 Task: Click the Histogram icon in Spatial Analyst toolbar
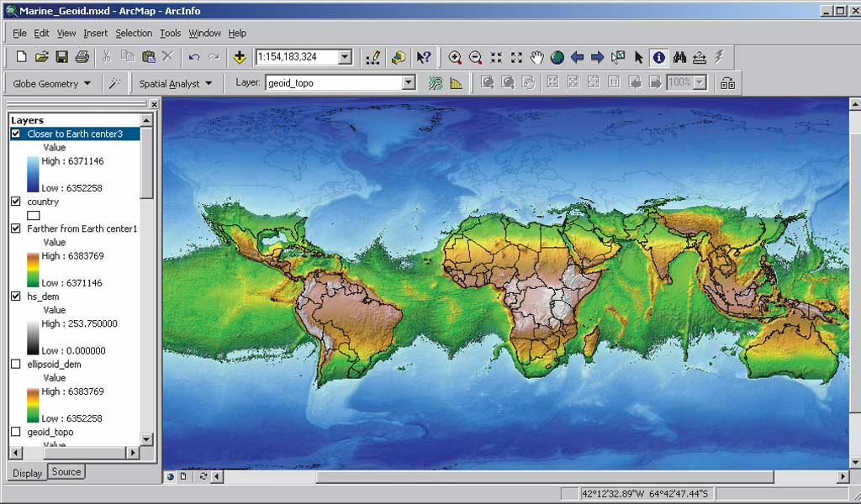pos(456,83)
